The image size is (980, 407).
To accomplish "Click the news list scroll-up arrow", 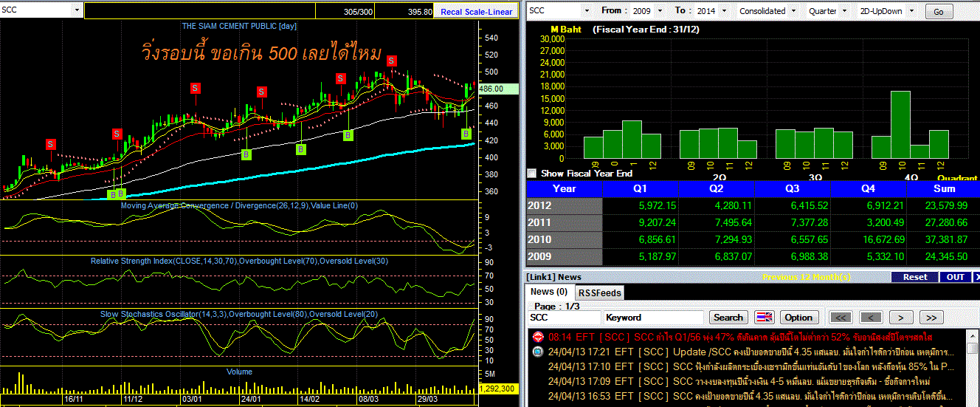I will coord(973,335).
